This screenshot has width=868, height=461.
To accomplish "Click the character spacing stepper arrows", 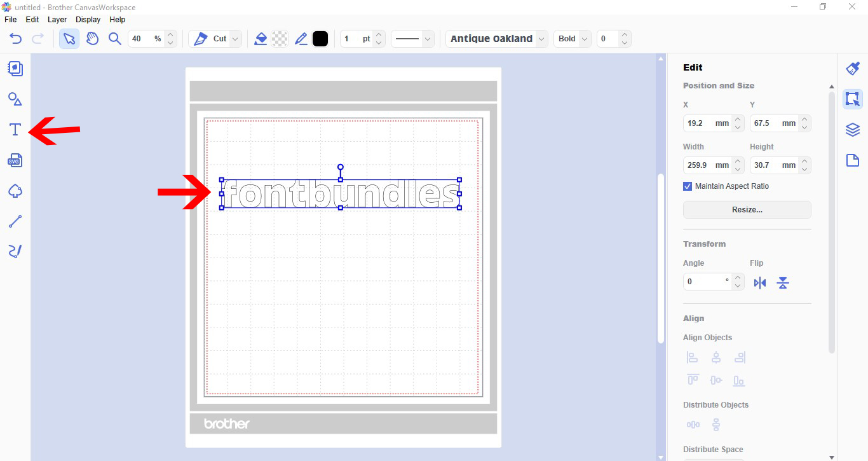I will [x=625, y=39].
